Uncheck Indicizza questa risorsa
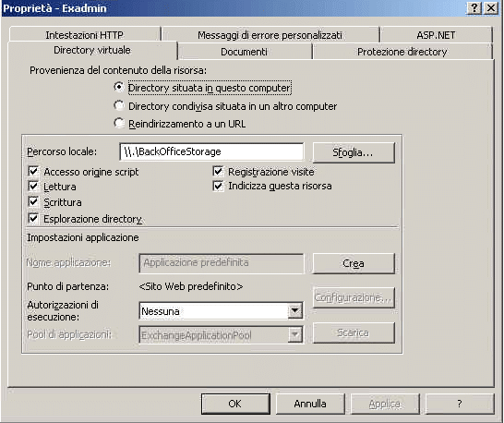Screen dimensions: 504x423 [x=218, y=186]
